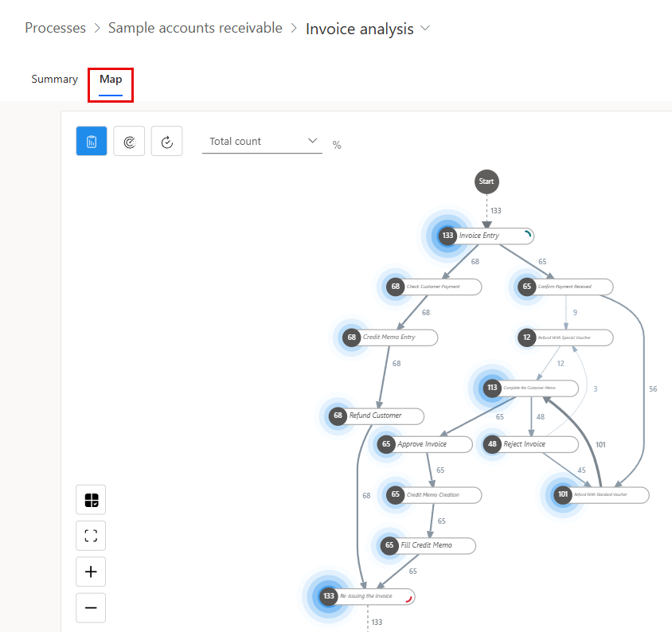Fit the map to screen

coord(91,536)
